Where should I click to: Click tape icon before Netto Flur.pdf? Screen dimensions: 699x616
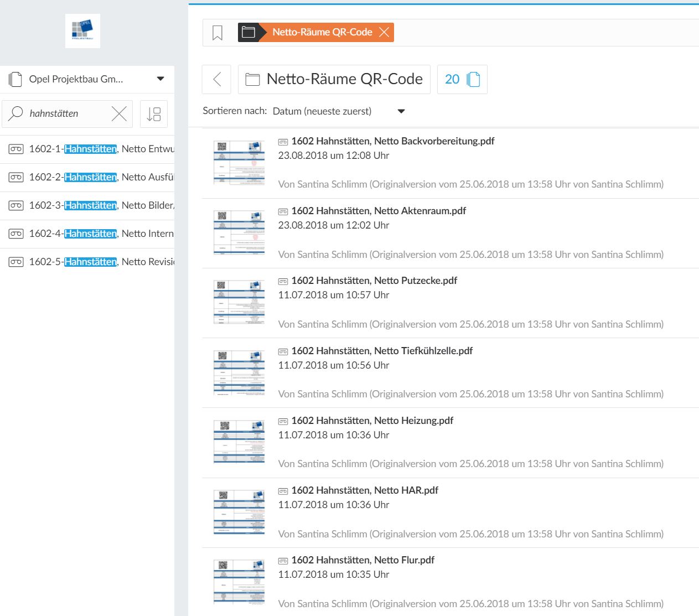(283, 561)
